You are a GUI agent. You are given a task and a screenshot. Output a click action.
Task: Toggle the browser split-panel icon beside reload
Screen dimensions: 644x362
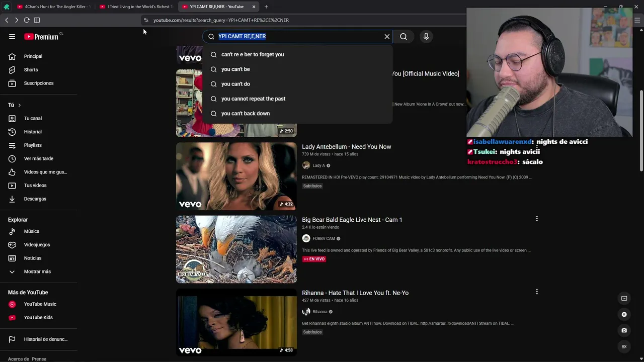[x=37, y=20]
